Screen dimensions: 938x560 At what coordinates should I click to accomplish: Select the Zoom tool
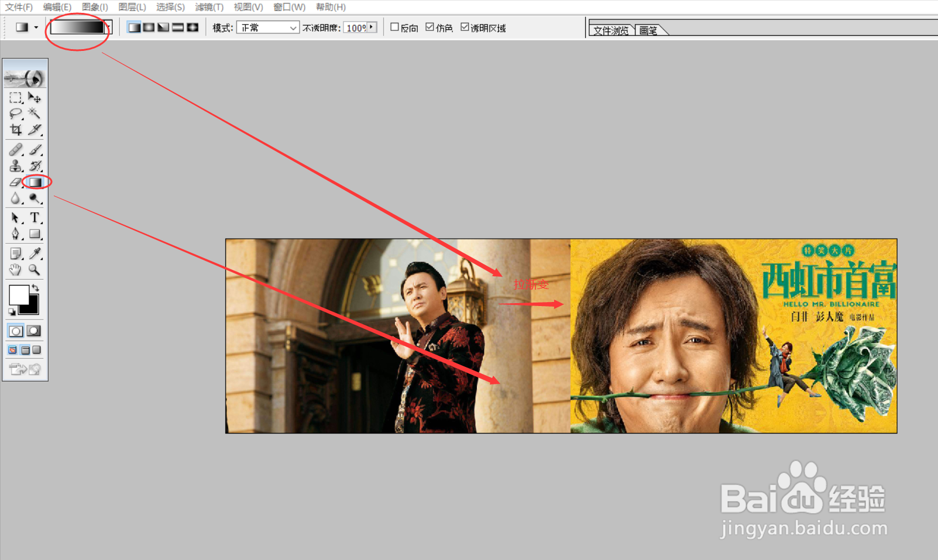(x=35, y=270)
